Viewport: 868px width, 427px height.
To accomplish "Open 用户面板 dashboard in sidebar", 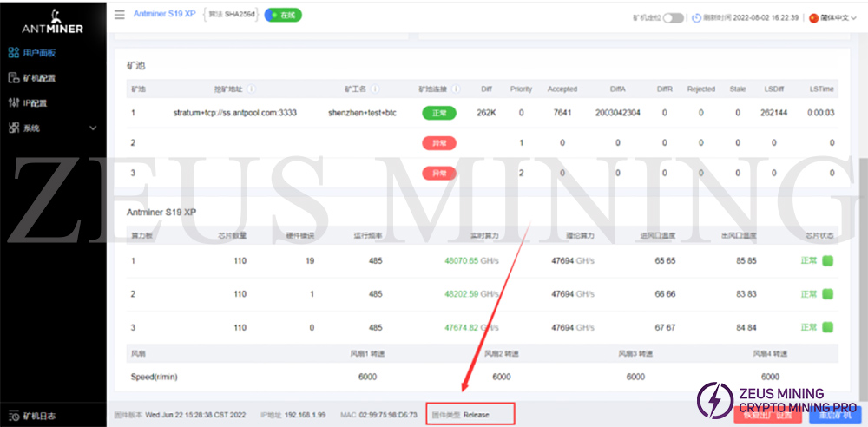I will click(x=39, y=53).
